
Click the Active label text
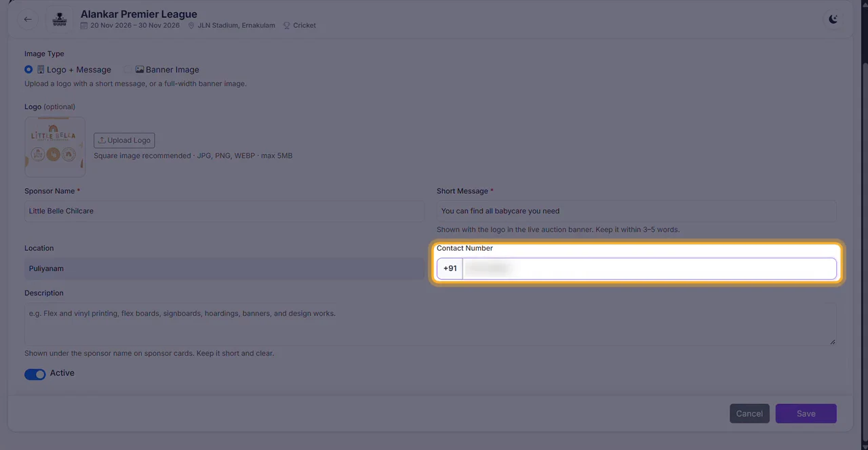[62, 373]
